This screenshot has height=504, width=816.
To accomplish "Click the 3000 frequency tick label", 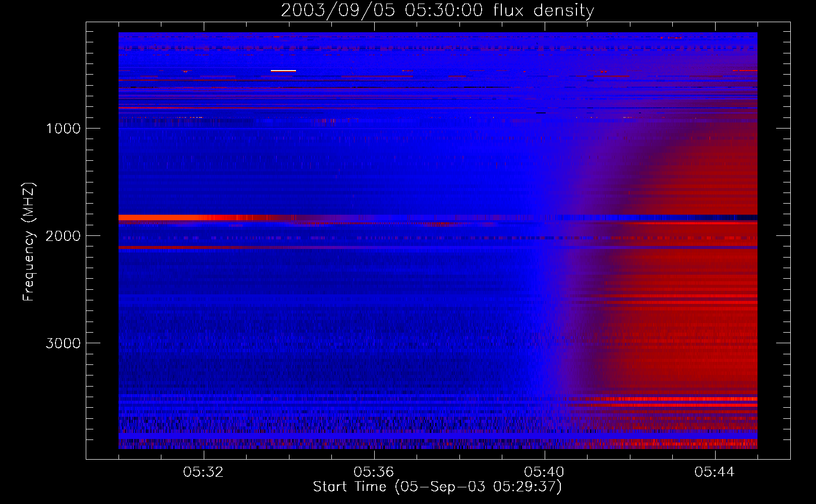I will tap(63, 343).
